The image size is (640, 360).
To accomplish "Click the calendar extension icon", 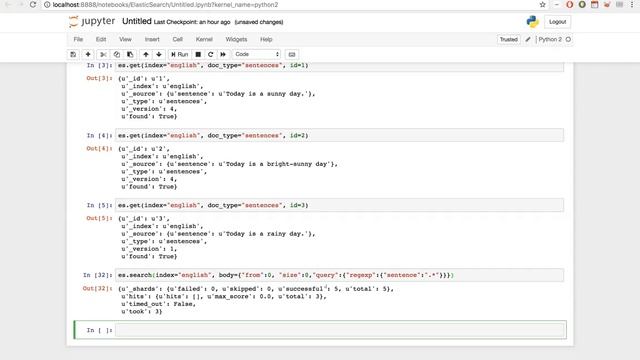I will pos(595,4).
